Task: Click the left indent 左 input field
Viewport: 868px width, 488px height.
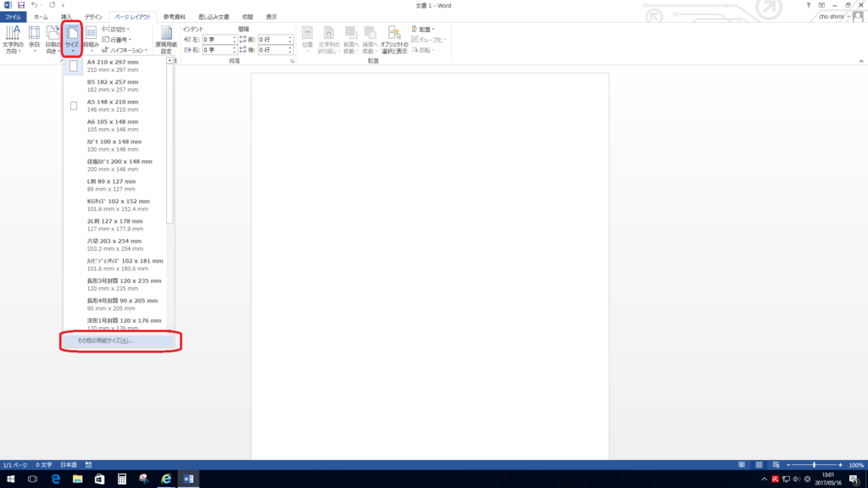Action: (216, 40)
